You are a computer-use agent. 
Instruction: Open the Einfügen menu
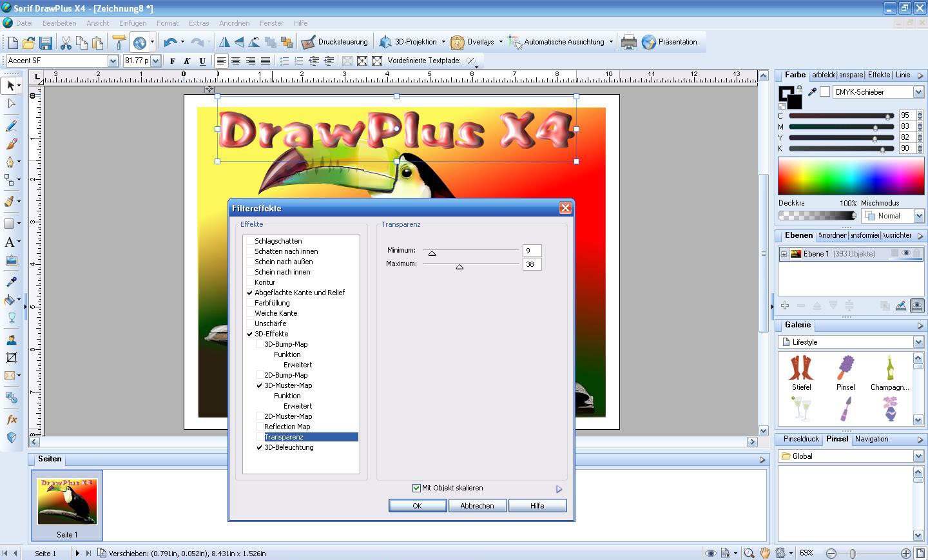click(x=133, y=23)
